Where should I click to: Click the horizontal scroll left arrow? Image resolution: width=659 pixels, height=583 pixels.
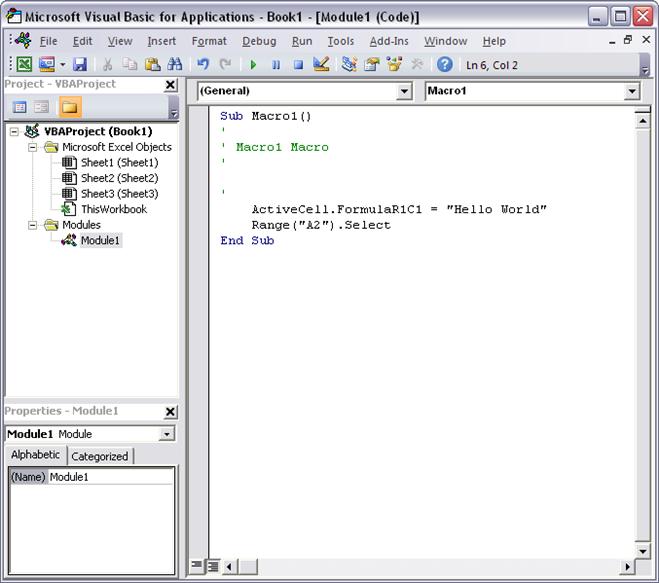click(x=229, y=567)
